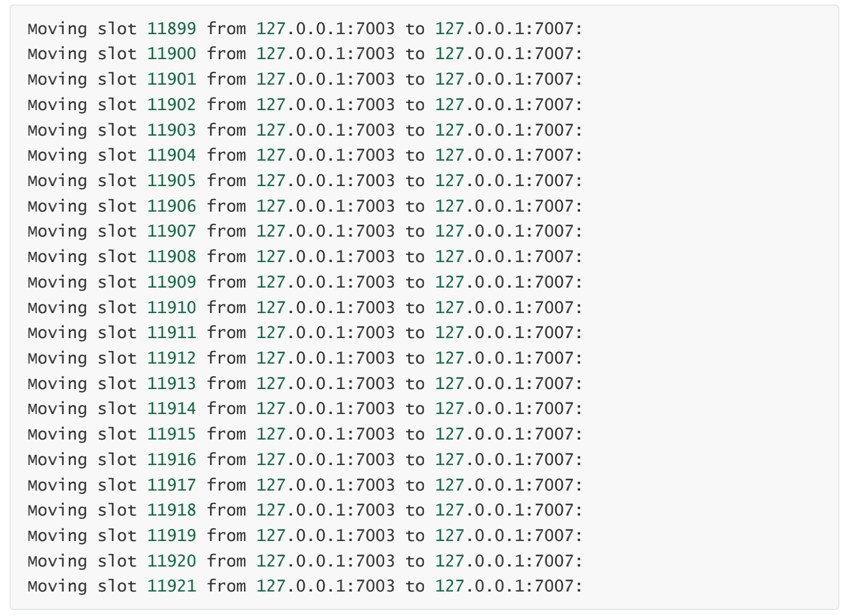Select the line moving slot 11903
This screenshot has width=849, height=616.
coord(305,131)
